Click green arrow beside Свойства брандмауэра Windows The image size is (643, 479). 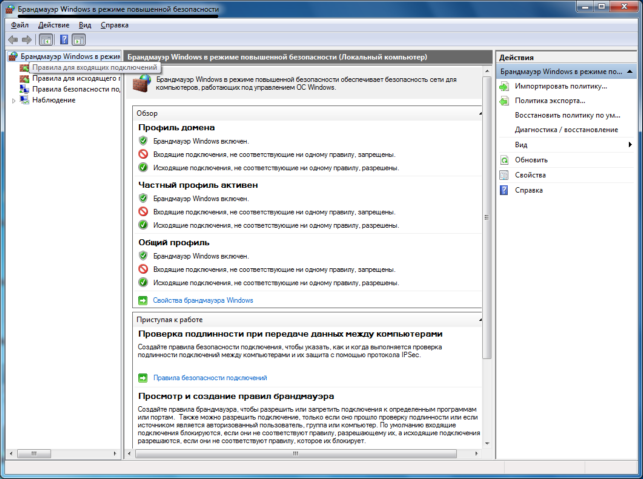(143, 301)
